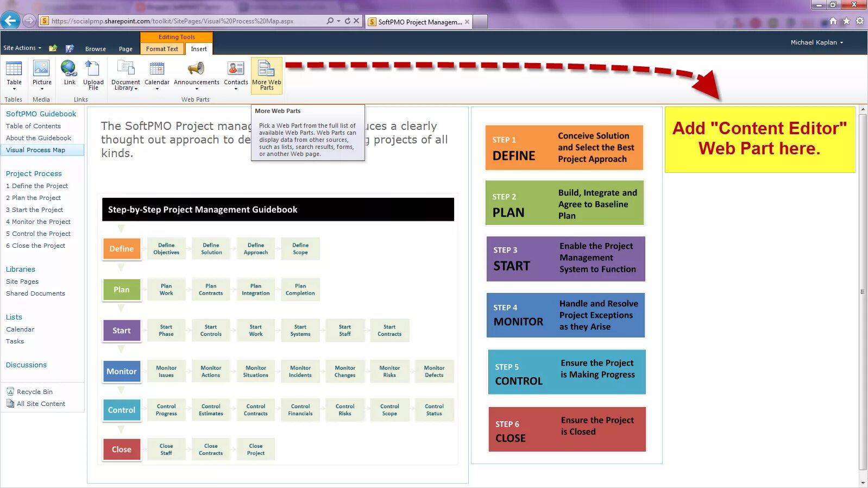Click the Navigate Up folder icon
The image size is (868, 488).
point(53,48)
